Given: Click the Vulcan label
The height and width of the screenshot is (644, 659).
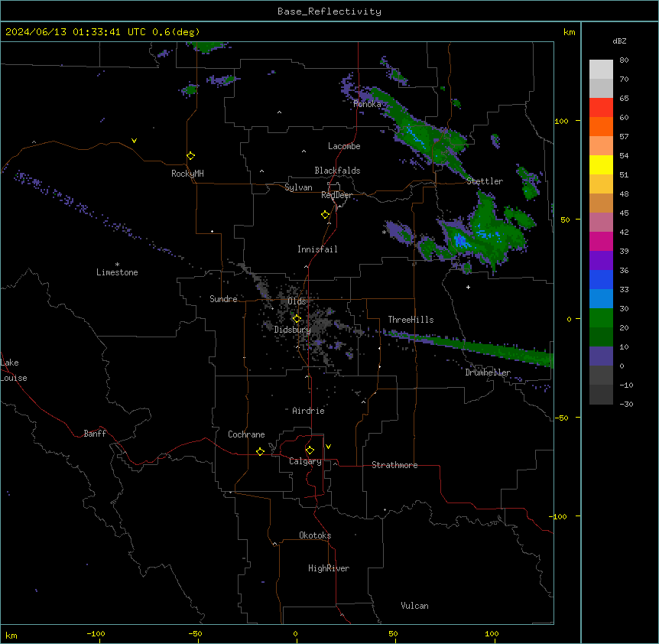Looking at the screenshot, I should [x=415, y=606].
